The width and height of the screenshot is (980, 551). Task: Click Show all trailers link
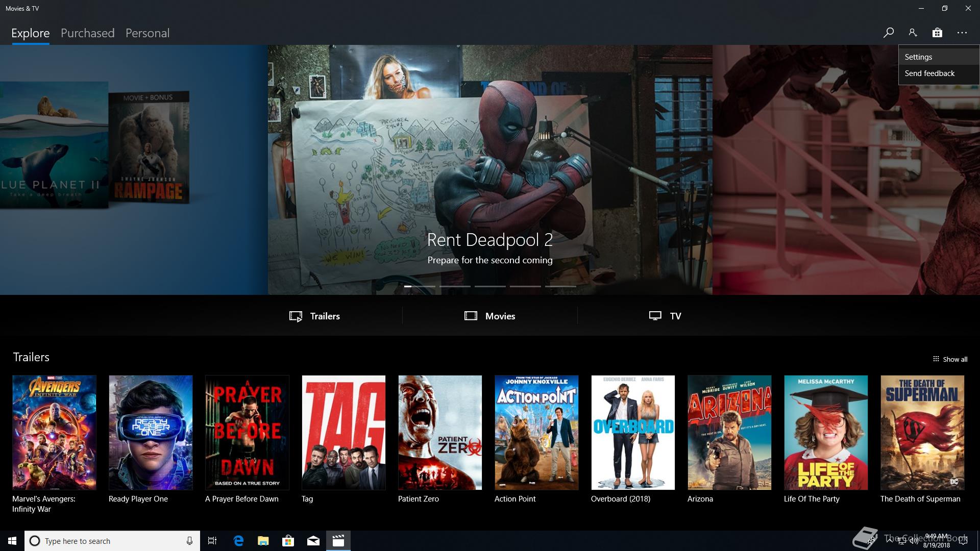tap(950, 359)
